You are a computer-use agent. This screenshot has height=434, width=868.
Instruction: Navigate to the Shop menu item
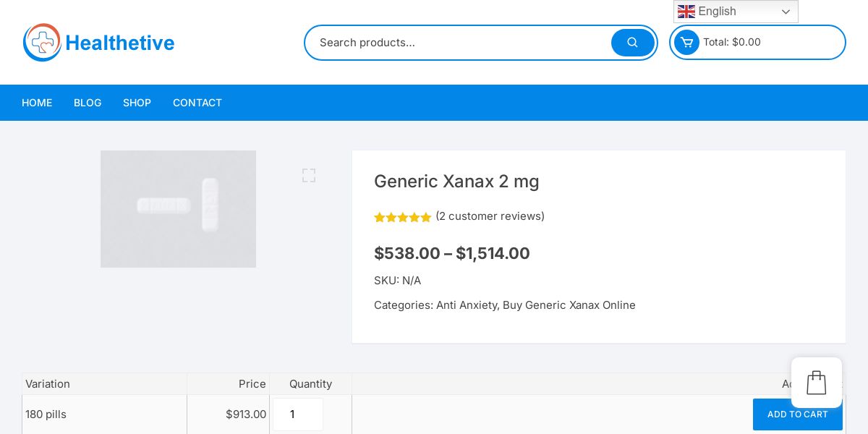(137, 103)
